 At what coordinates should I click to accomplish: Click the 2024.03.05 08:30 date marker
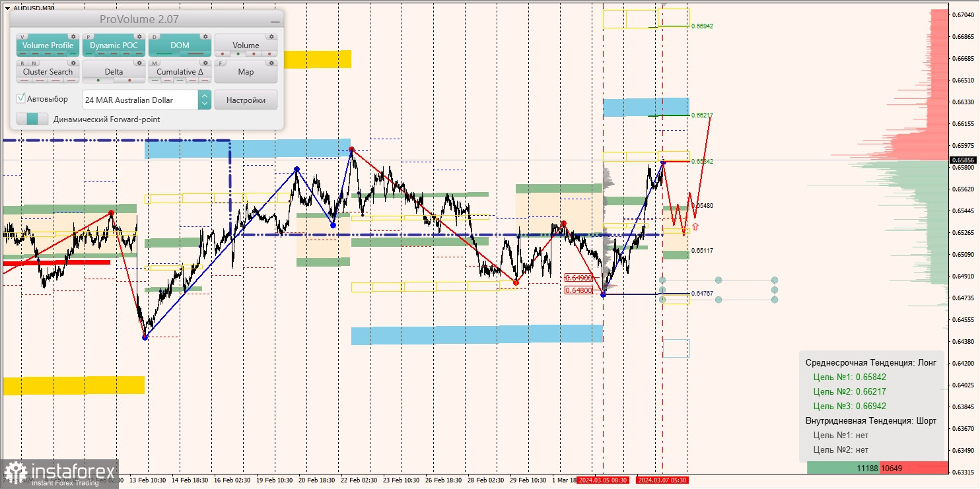point(602,480)
